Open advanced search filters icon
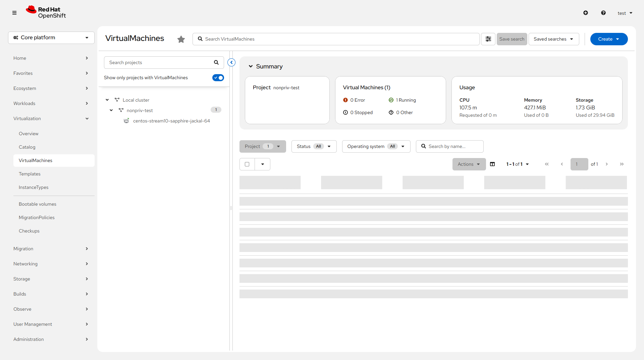Image resolution: width=644 pixels, height=360 pixels. click(x=488, y=39)
